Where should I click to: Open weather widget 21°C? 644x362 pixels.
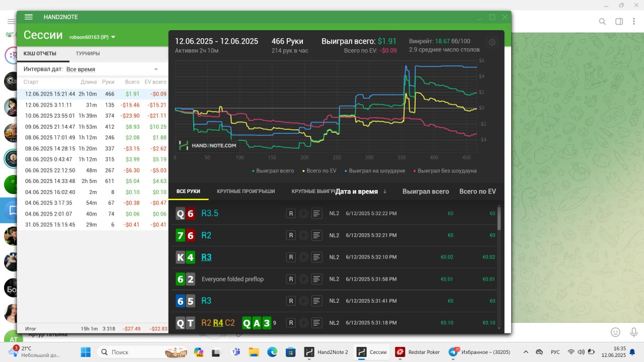pyautogui.click(x=34, y=352)
